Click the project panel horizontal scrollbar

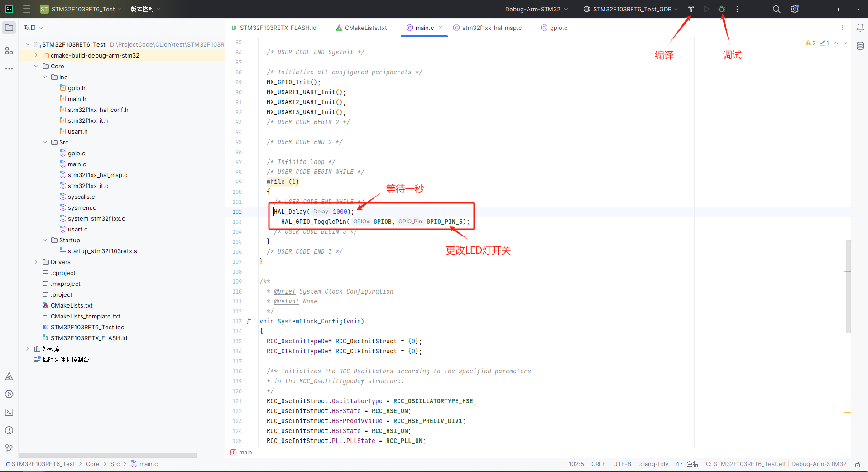pyautogui.click(x=108, y=455)
